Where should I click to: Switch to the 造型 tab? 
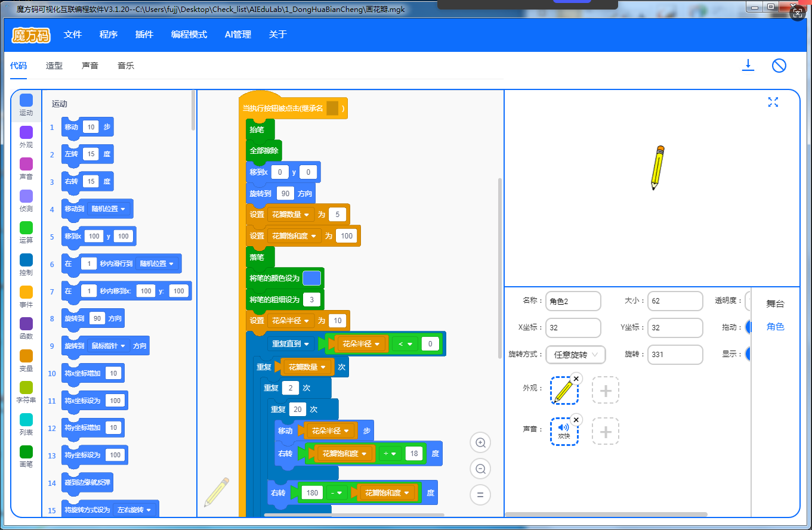[x=54, y=66]
